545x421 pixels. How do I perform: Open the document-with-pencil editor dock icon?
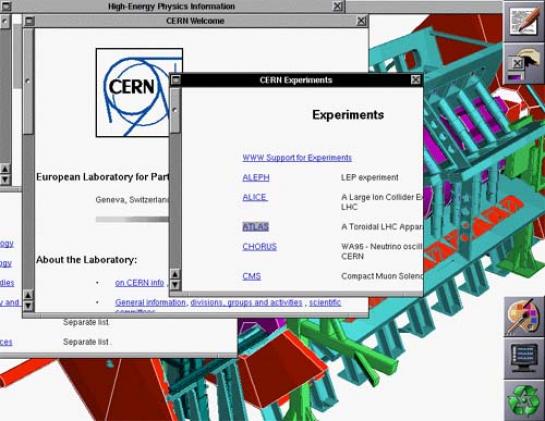(524, 22)
